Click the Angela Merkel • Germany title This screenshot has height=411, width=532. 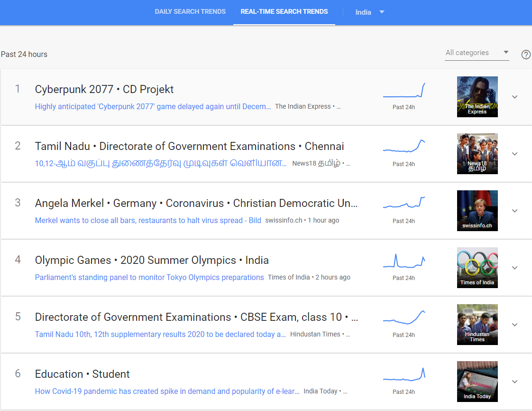pos(196,203)
